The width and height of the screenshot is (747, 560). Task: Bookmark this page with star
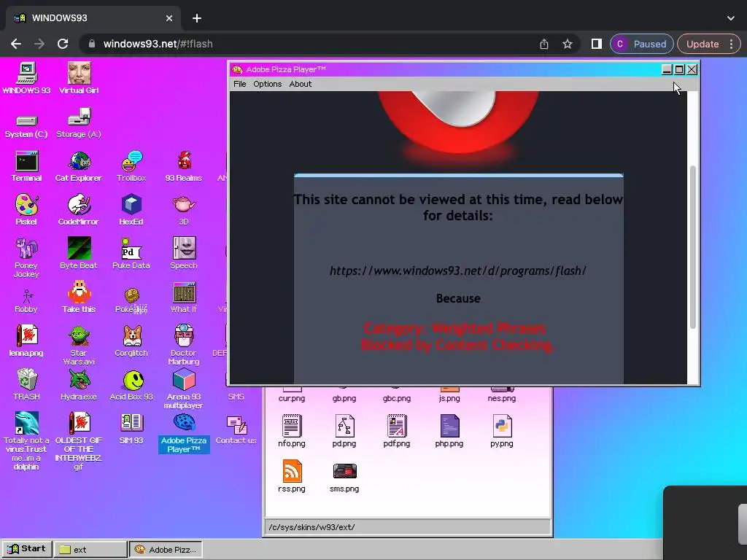coord(567,44)
